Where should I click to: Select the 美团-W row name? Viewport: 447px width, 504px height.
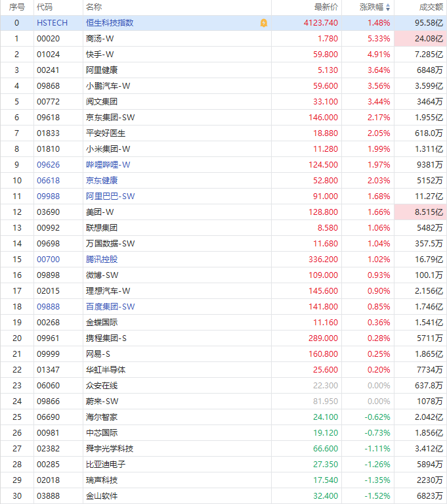tap(100, 212)
